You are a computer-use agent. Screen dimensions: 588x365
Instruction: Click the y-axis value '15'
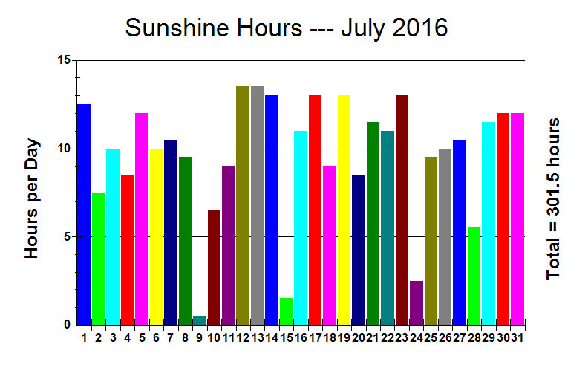click(x=65, y=60)
